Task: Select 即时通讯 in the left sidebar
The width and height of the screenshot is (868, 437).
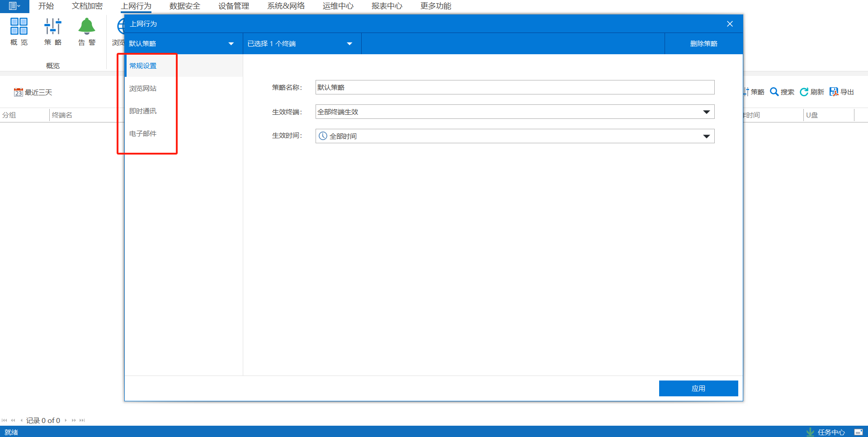Action: pos(143,111)
